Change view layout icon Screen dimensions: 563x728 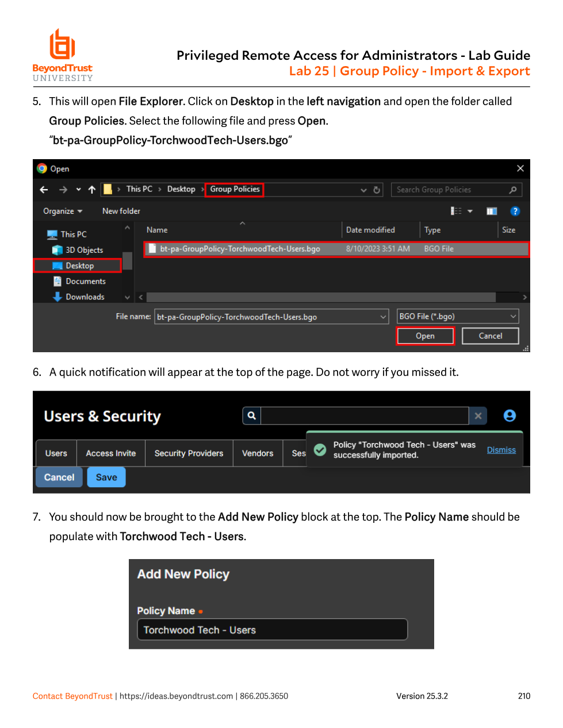(457, 211)
